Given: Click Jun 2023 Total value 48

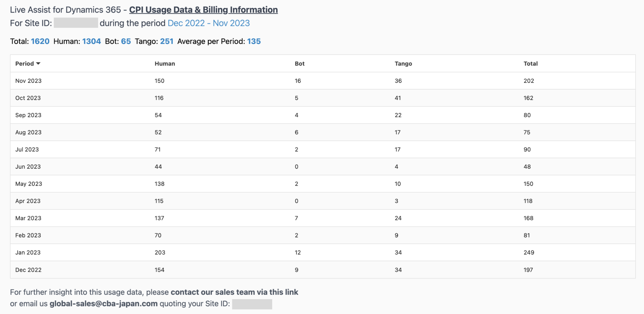Looking at the screenshot, I should (527, 166).
